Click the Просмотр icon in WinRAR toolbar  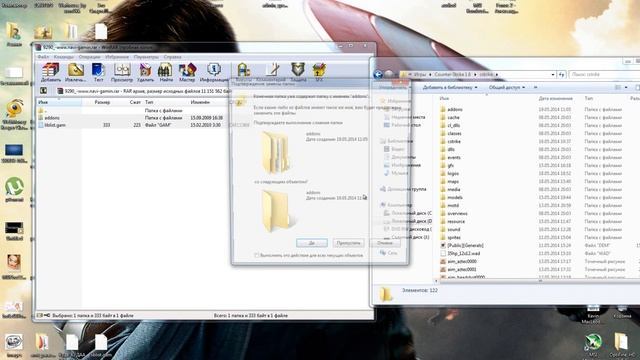click(122, 73)
